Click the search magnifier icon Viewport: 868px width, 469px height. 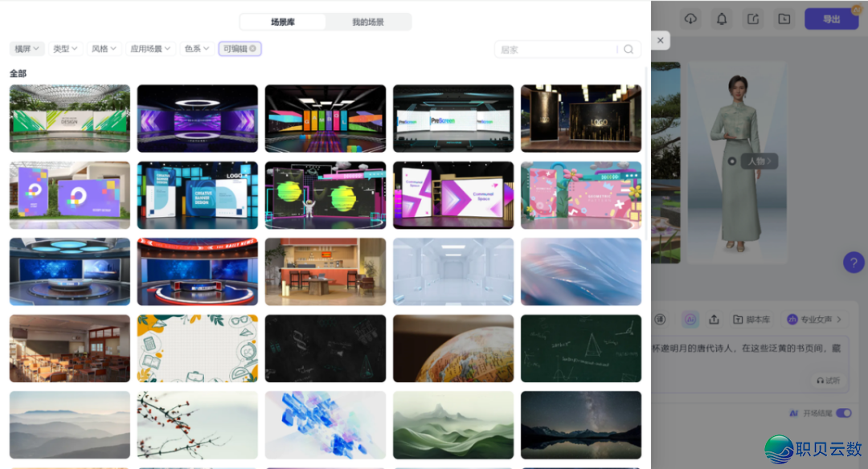click(x=628, y=48)
